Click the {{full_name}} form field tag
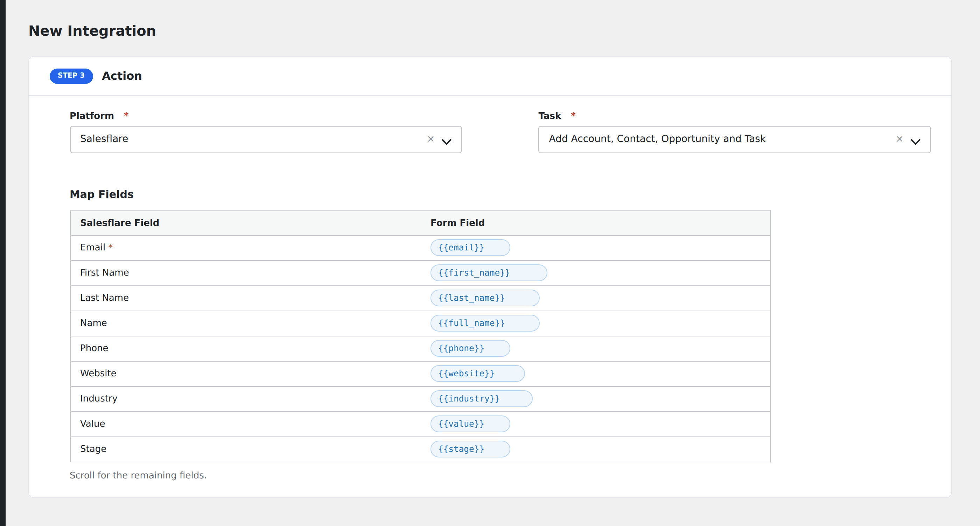980x526 pixels. pos(485,323)
